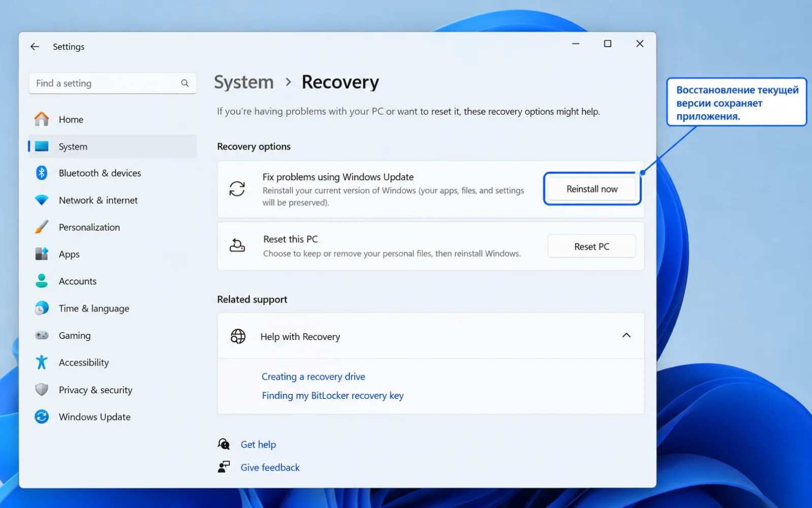The width and height of the screenshot is (812, 508).
Task: Click the Privacy shield icon
Action: pos(42,389)
